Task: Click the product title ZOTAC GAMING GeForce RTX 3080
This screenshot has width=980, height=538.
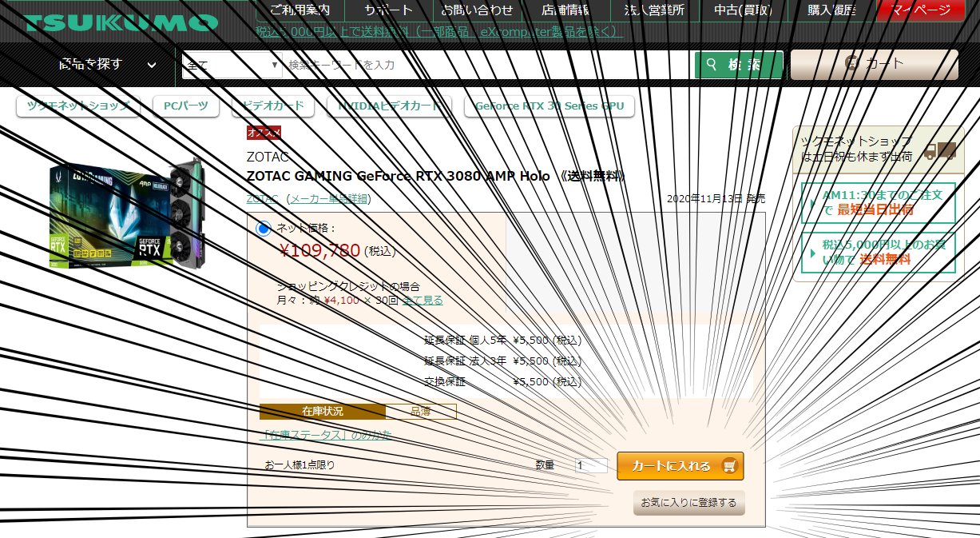Action: pos(436,176)
